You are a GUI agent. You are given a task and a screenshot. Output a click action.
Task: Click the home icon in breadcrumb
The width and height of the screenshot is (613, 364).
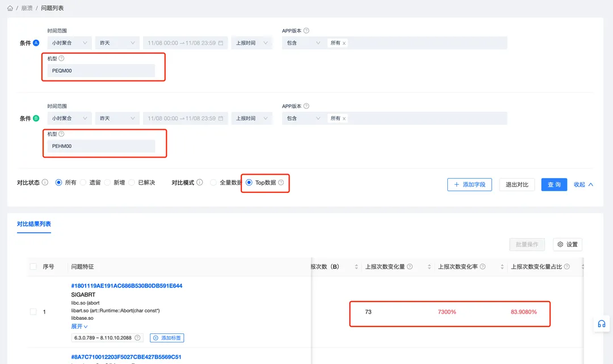pos(10,9)
